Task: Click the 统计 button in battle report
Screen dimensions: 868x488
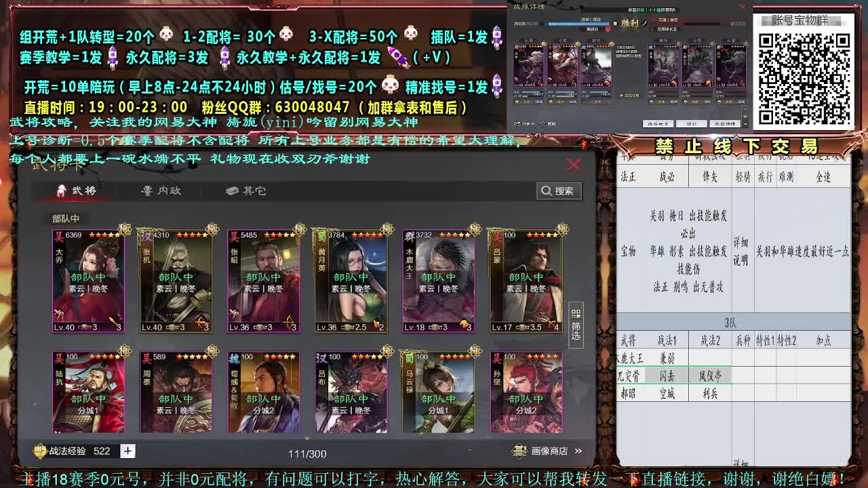Action: pos(691,123)
